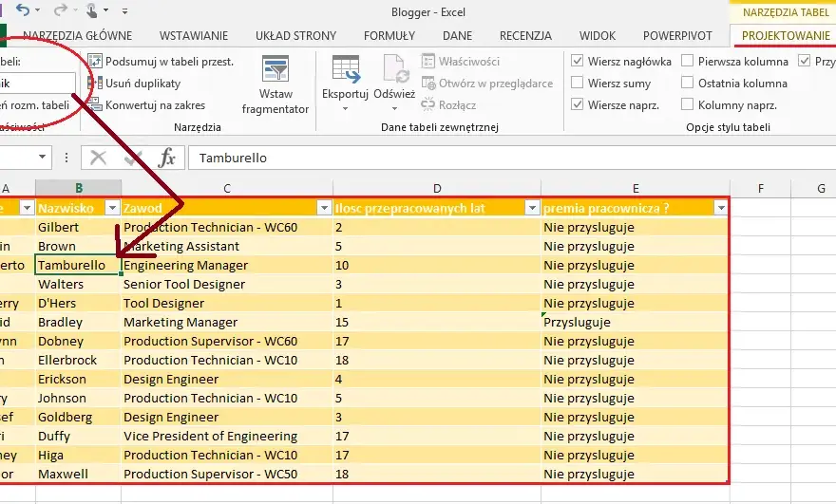The width and height of the screenshot is (836, 504).
Task: Expand the Odśwież dropdown arrow
Action: (x=394, y=109)
